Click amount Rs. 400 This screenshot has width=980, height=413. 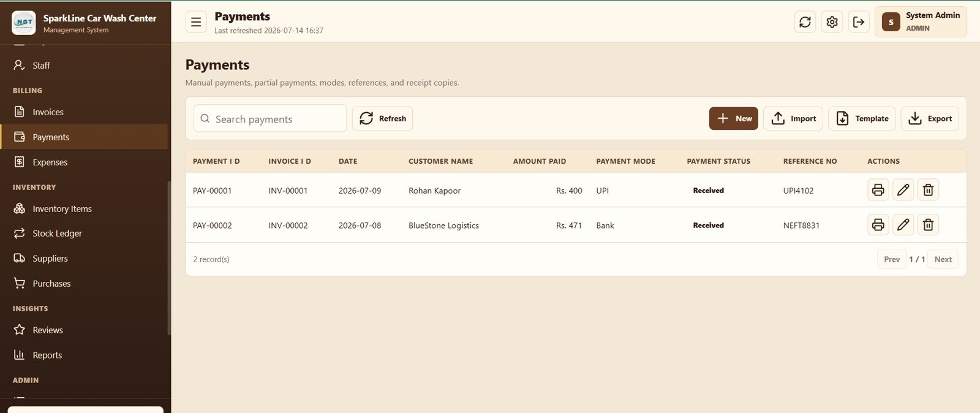tap(569, 191)
